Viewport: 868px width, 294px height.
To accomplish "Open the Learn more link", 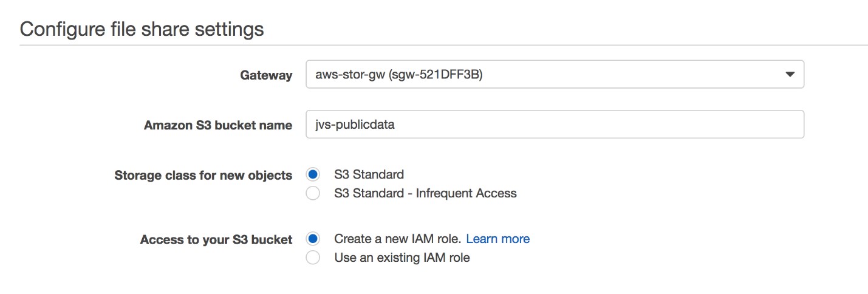I will pos(497,239).
